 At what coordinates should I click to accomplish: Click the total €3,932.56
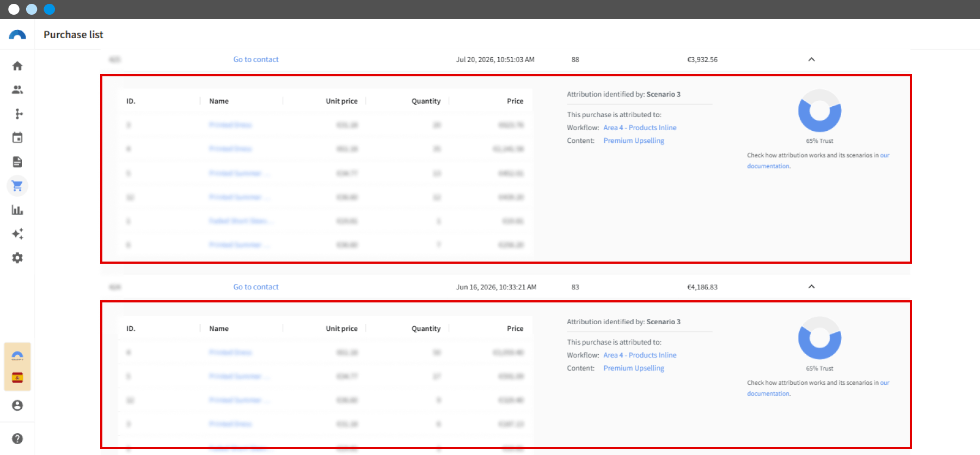point(702,59)
